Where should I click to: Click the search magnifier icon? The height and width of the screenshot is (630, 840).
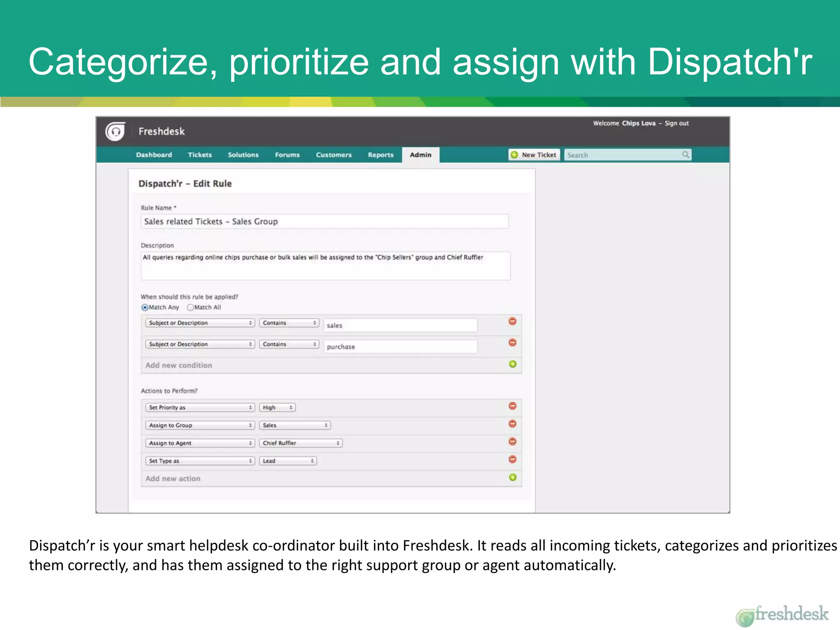685,155
